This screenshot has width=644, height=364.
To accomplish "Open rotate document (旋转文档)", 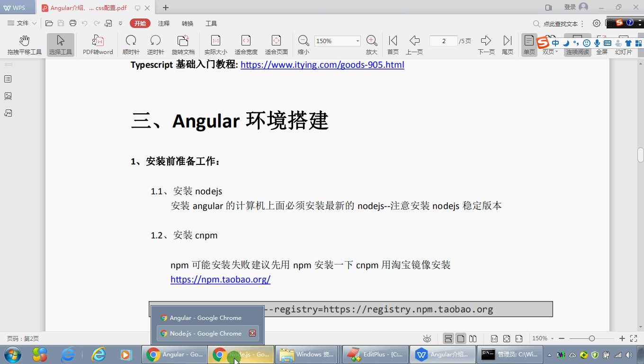I will click(x=183, y=45).
